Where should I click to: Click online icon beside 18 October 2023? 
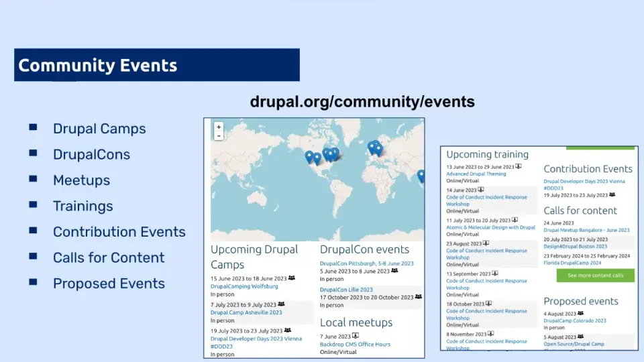point(488,304)
